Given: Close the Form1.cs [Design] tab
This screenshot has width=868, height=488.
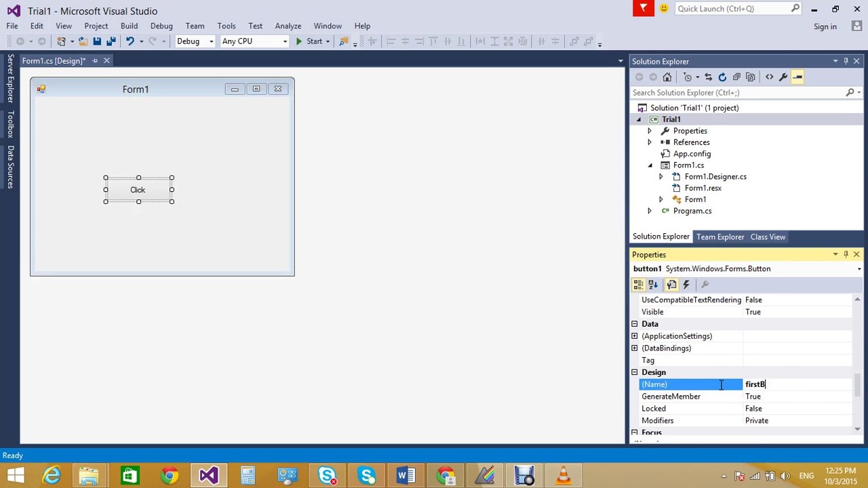Looking at the screenshot, I should coord(106,61).
